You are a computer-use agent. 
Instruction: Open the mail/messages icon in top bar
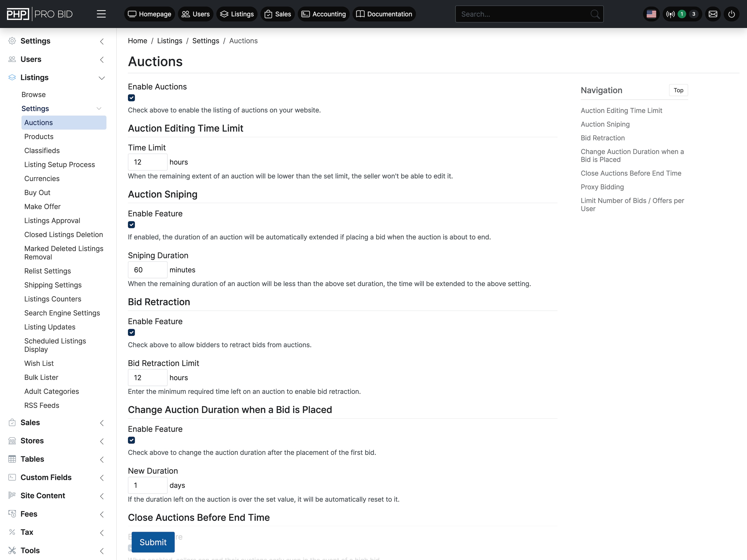[x=713, y=14]
